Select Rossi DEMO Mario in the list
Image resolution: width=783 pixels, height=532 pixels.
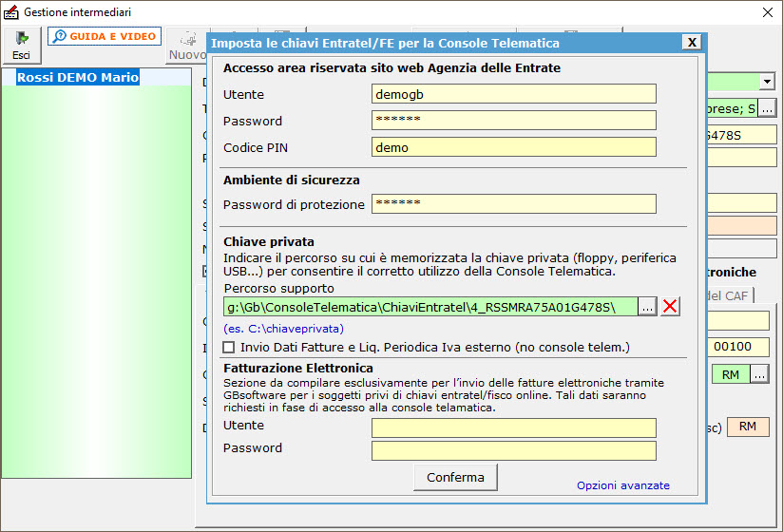pyautogui.click(x=78, y=78)
